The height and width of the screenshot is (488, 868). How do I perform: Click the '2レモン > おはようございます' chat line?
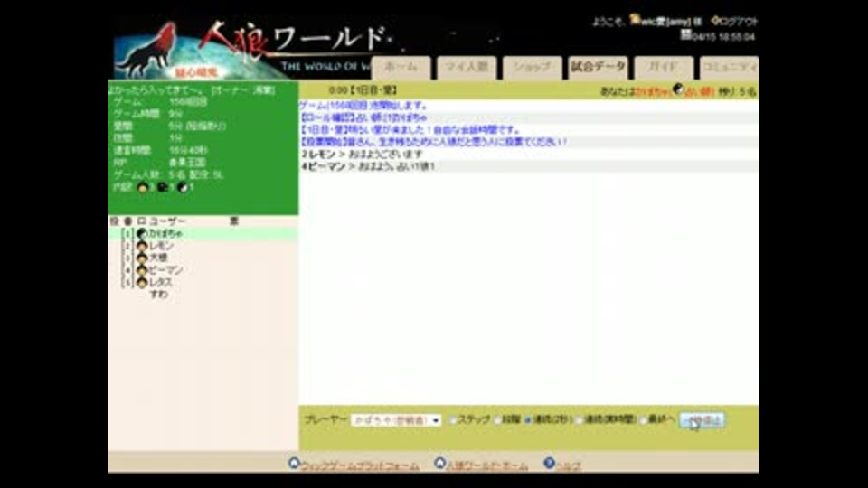(x=362, y=155)
